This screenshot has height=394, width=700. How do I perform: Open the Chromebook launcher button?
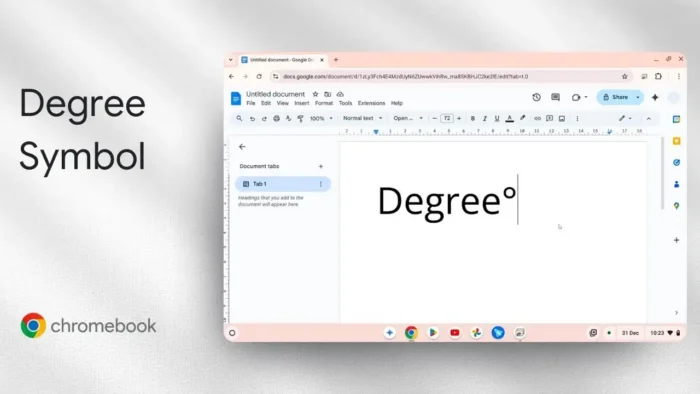[x=232, y=333]
